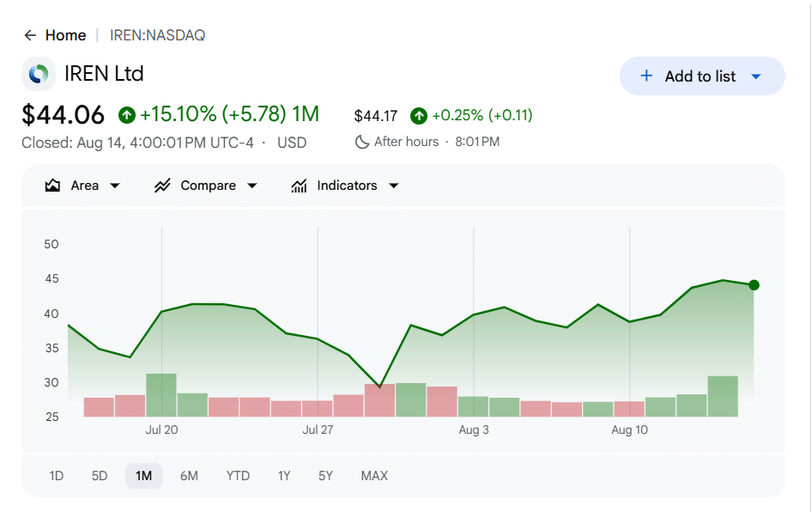Click the Aug 3 date axis label
Viewport: 812px width, 512px height.
474,430
